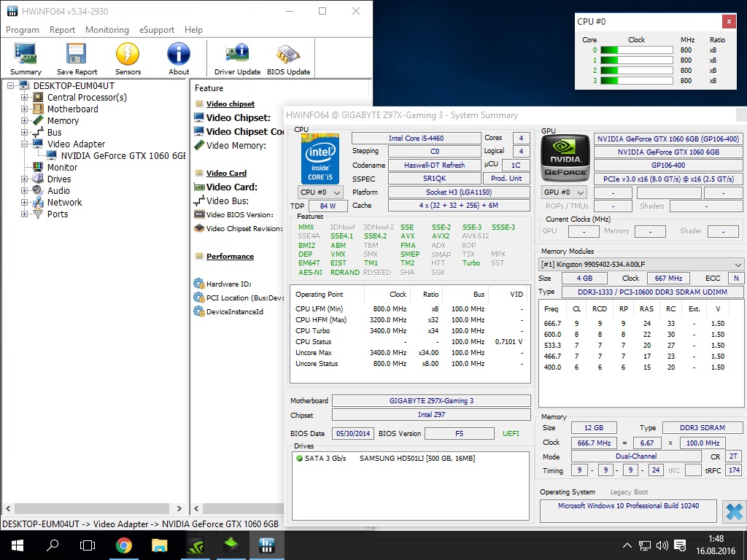Open the Summary toolbar icon
The image size is (747, 560).
26,58
